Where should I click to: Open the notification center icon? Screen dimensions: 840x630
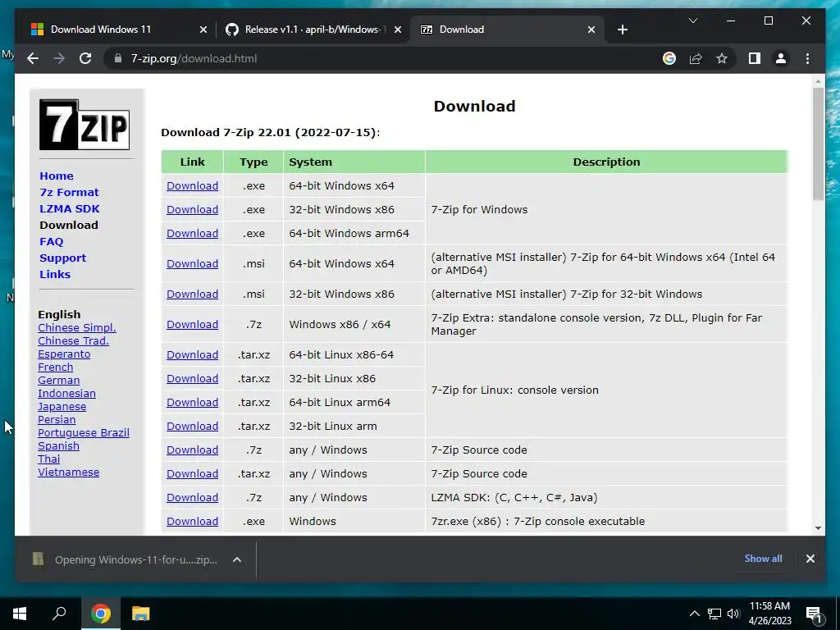point(814,614)
